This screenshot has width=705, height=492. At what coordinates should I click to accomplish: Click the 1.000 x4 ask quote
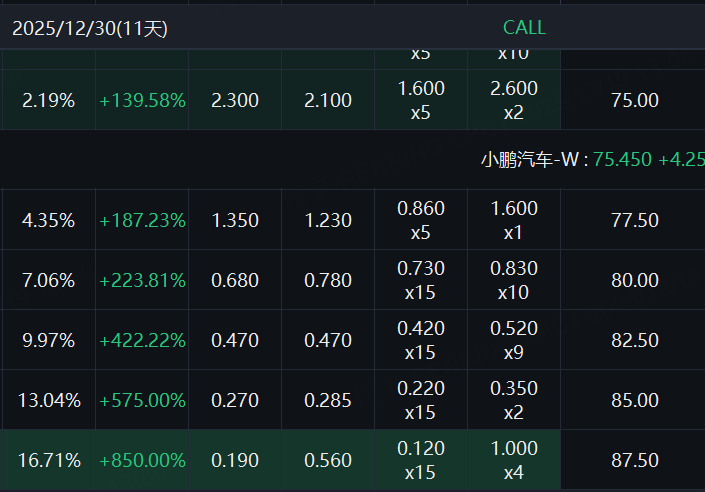point(514,460)
